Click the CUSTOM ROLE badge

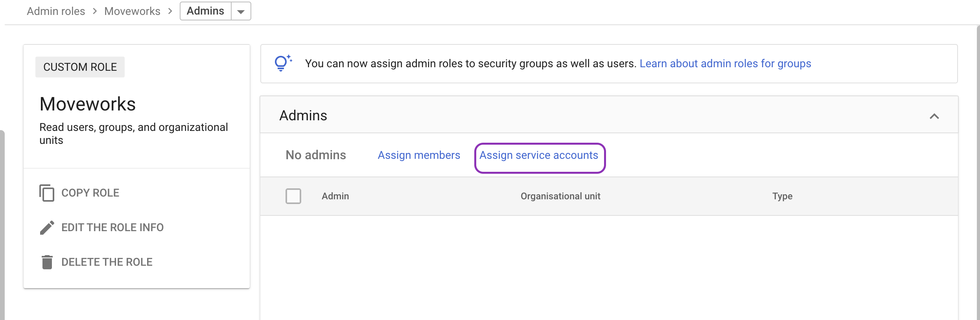pyautogui.click(x=80, y=67)
